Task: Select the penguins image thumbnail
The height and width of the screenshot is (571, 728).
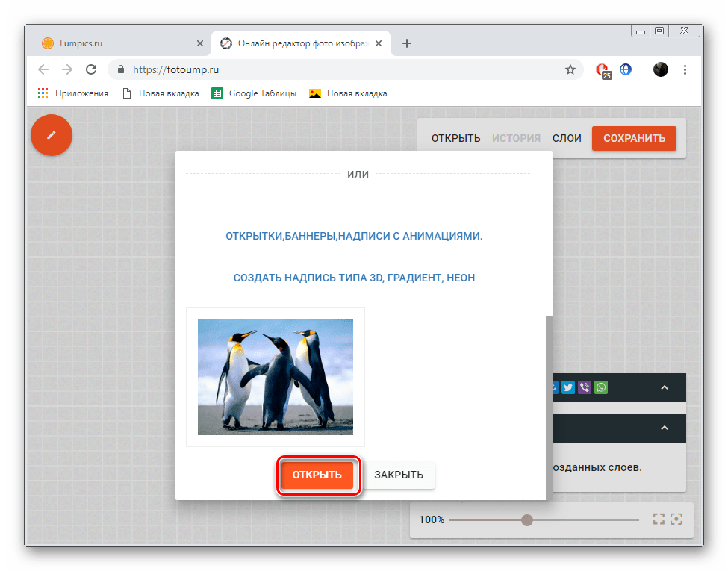Action: 276,376
